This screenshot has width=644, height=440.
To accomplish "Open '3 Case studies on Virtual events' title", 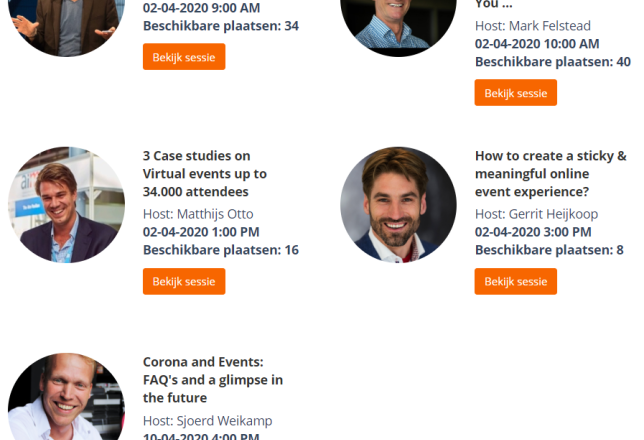I will click(205, 174).
